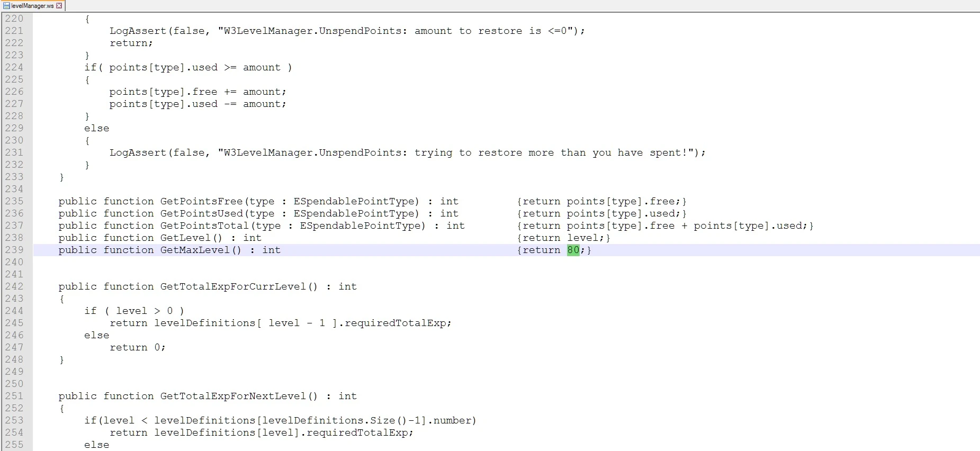
Task: Click LogAssert on the 'trying to restore more' line
Action: [138, 152]
